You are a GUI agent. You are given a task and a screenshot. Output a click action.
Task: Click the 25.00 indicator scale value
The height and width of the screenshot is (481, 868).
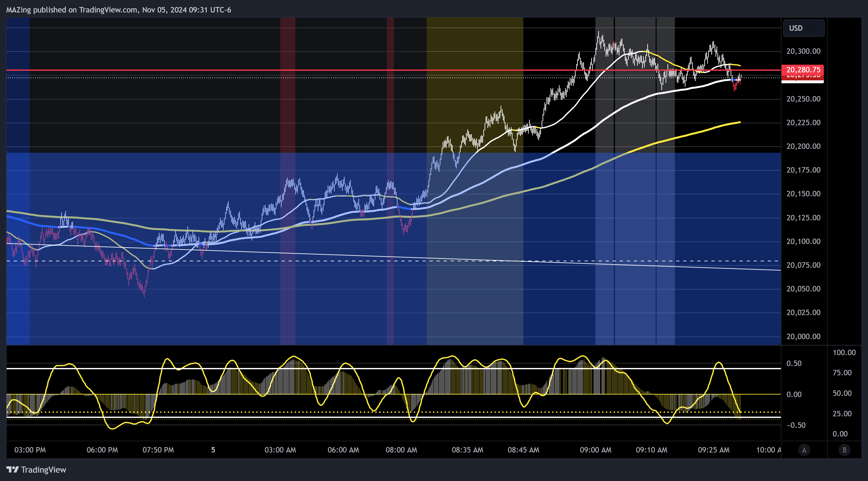coord(842,414)
